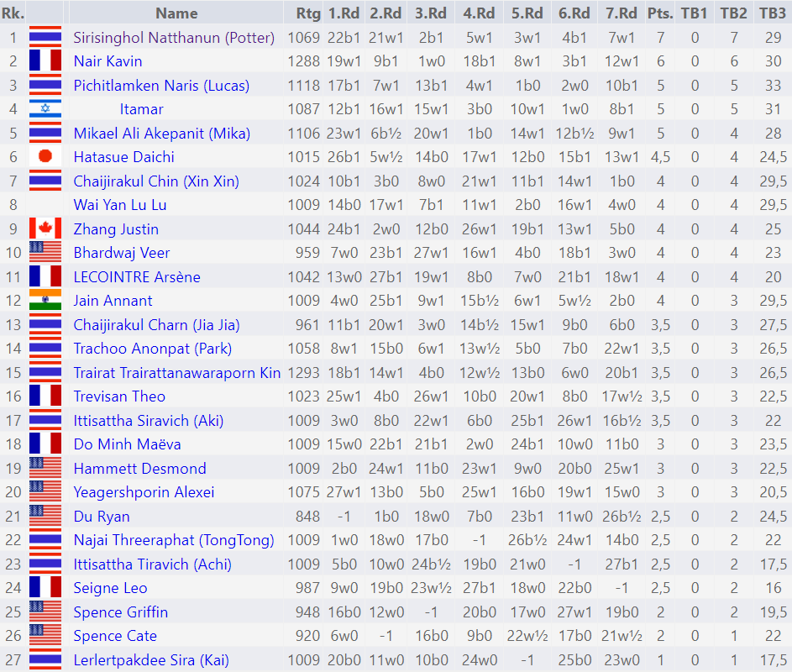Click the US flag beside Spence Cate
This screenshot has height=672, width=792.
pyautogui.click(x=45, y=636)
